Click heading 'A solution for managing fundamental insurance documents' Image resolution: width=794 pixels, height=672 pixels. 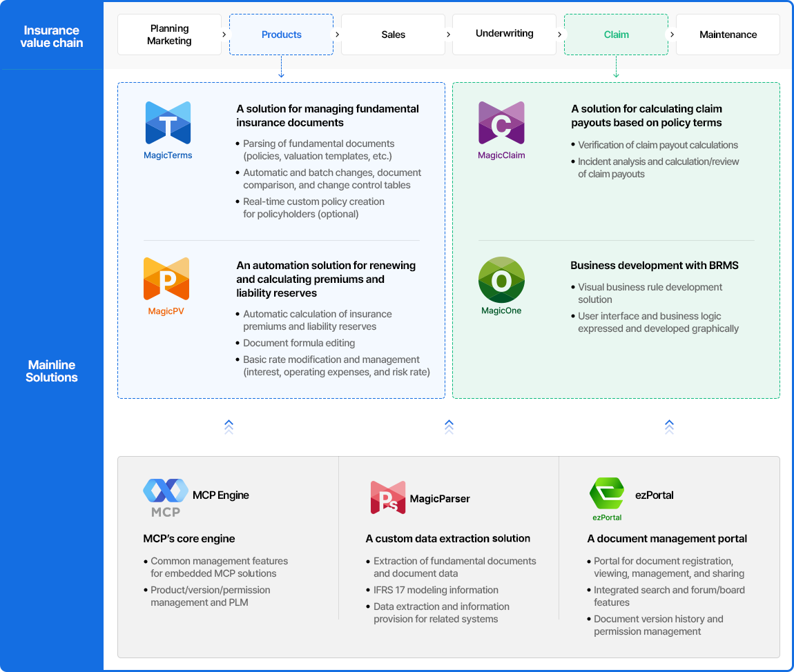click(328, 116)
